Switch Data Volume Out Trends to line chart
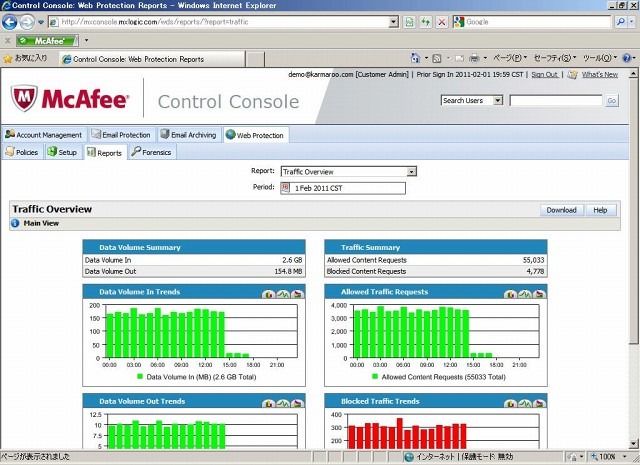Screen dimensions: 640x465 click(283, 403)
